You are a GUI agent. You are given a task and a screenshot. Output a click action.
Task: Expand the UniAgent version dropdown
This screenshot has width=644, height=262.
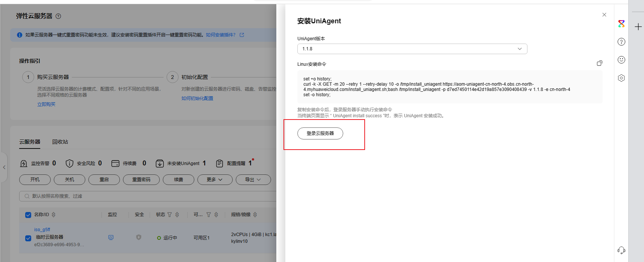(412, 49)
